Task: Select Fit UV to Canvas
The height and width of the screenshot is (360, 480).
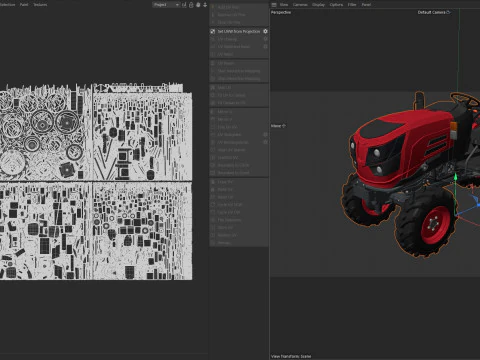Action: tap(231, 95)
